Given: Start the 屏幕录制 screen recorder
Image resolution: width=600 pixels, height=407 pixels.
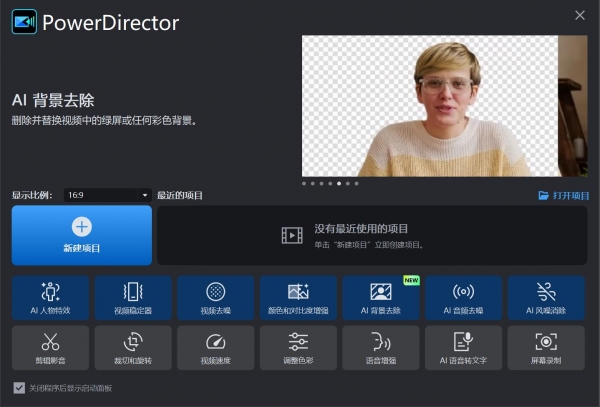Looking at the screenshot, I should tap(546, 348).
